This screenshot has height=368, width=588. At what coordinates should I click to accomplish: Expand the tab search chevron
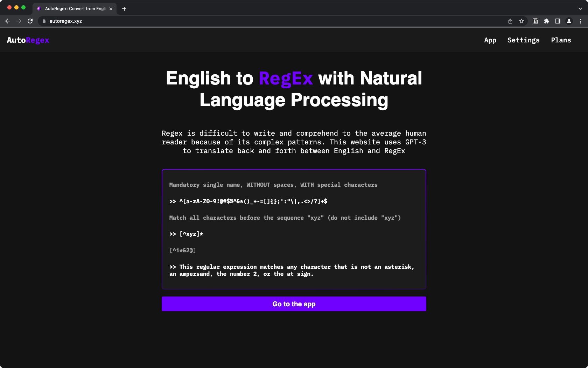tap(580, 9)
